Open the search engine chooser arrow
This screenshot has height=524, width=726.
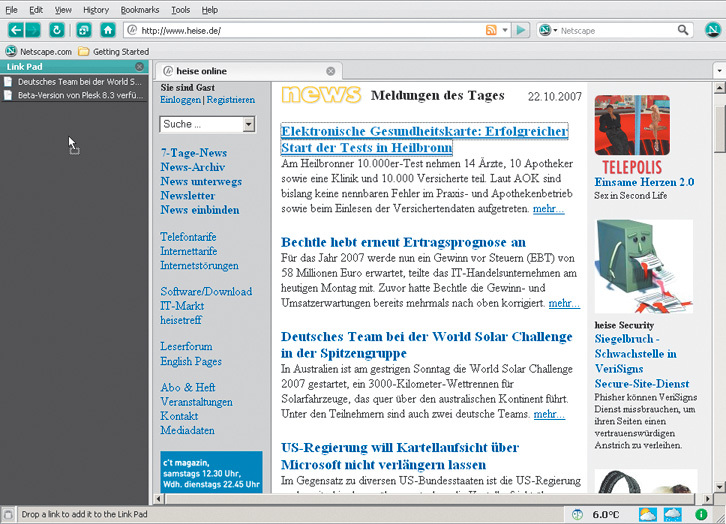[x=555, y=31]
